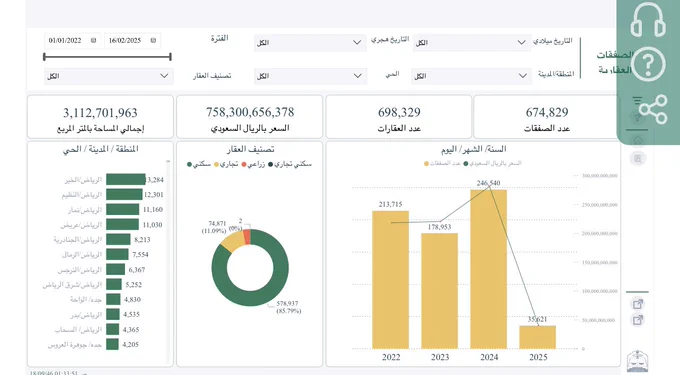Click the home icon in the right sidebar
The height and width of the screenshot is (375, 680).
point(638,140)
